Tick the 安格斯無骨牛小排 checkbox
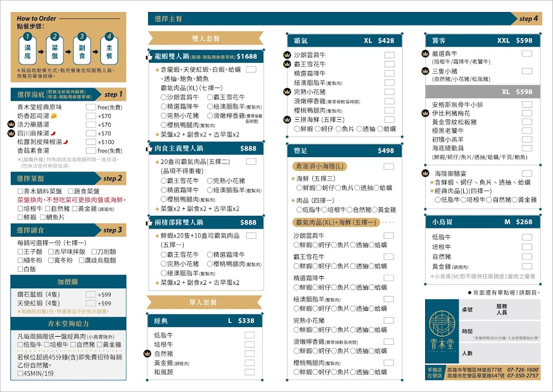The height and width of the screenshot is (392, 553). pyautogui.click(x=527, y=104)
